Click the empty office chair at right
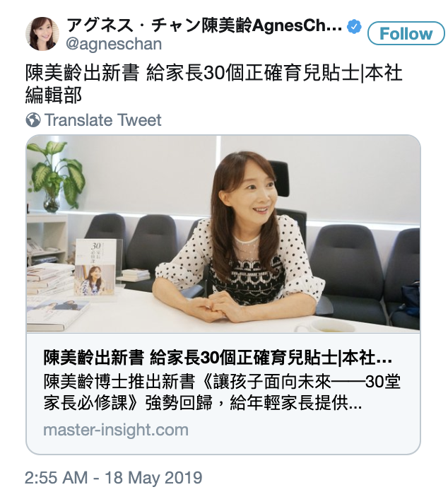Viewport: 448px width, 492px height. pos(348,273)
